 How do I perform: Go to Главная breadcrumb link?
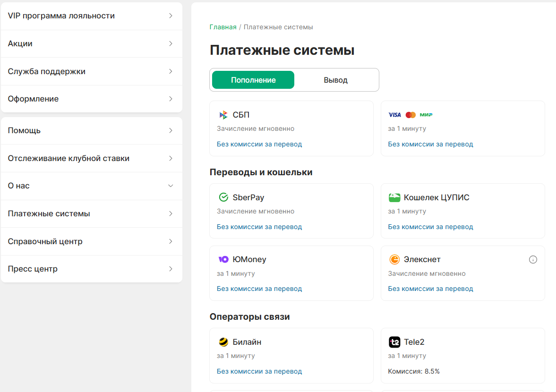point(222,27)
